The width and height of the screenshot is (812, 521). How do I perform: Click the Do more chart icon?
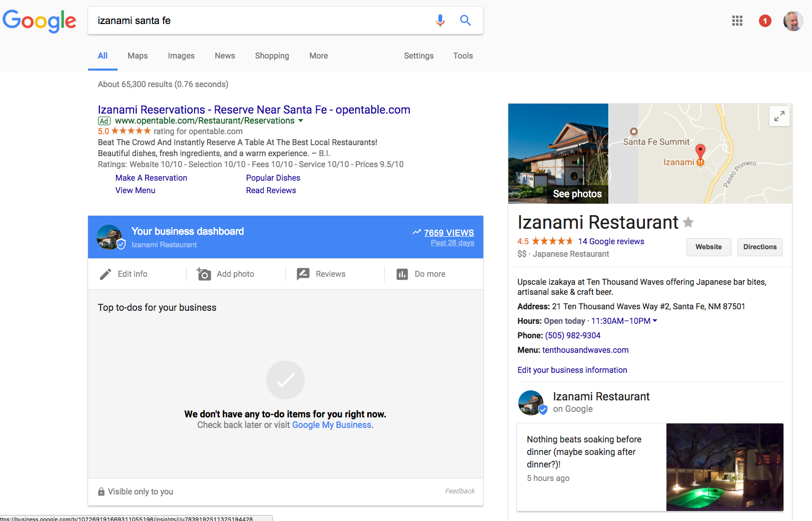[402, 274]
